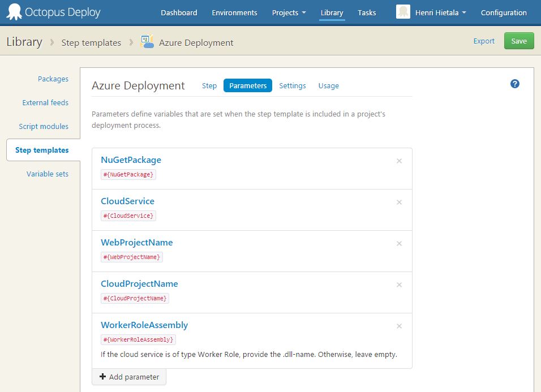
Task: Select the Parameters tab
Action: coord(248,85)
